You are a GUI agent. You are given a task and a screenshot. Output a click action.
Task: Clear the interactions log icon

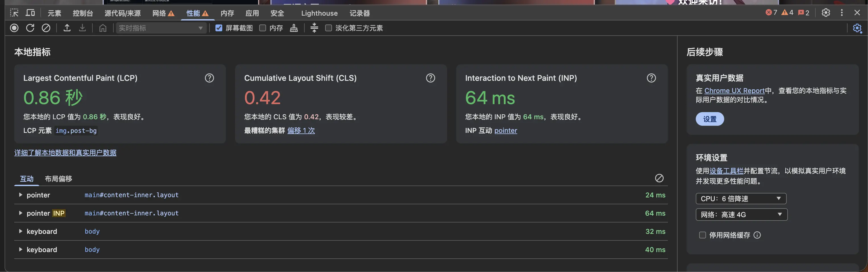tap(659, 178)
